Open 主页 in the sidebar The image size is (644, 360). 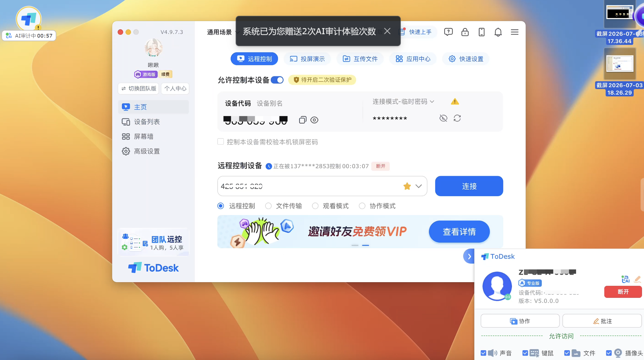153,107
